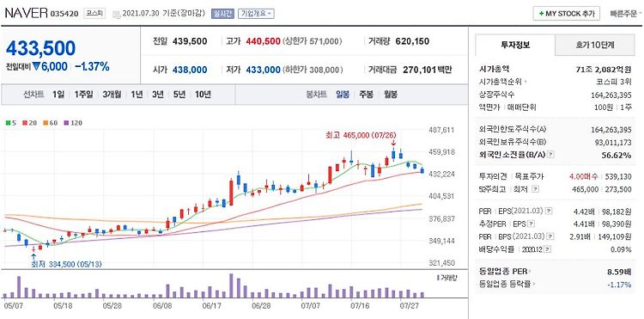The width and height of the screenshot is (644, 319).
Task: Click the 하한가 308,000 label
Action: click(313, 71)
